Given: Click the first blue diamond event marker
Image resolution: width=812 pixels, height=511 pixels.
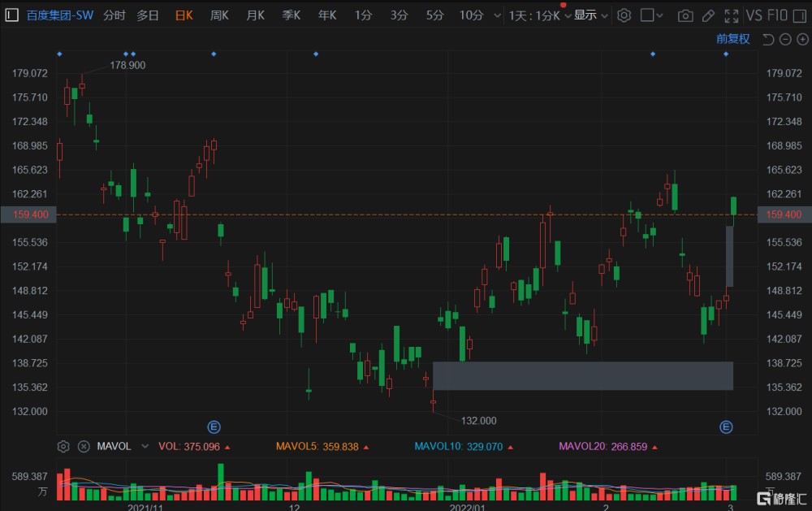Looking at the screenshot, I should click(59, 54).
